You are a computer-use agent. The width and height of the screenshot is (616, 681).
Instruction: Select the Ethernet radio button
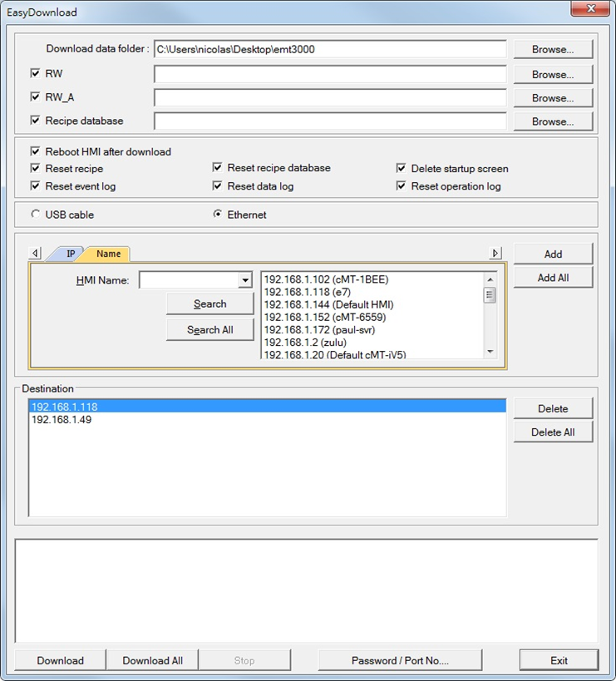pyautogui.click(x=218, y=215)
